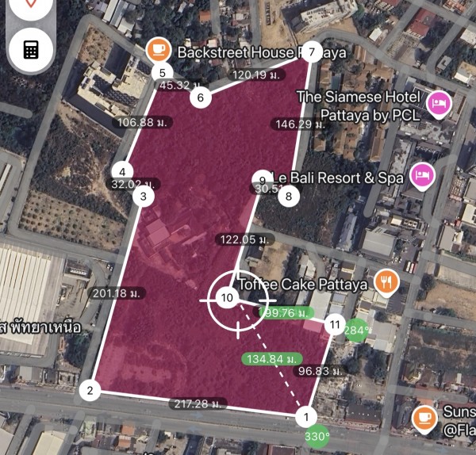This screenshot has width=476, height=455.
Task: Open Toffee Cake Pattaya restaurant pin
Action: [x=386, y=282]
